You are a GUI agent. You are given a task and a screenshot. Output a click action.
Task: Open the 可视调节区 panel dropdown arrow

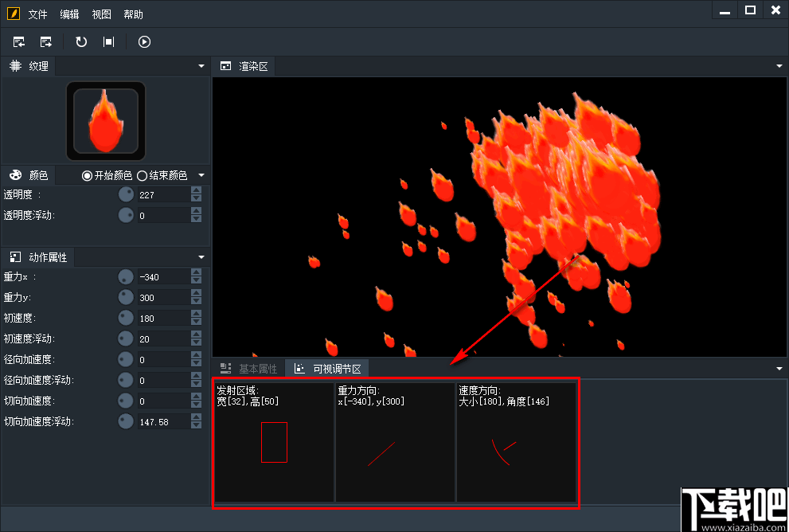coord(779,369)
